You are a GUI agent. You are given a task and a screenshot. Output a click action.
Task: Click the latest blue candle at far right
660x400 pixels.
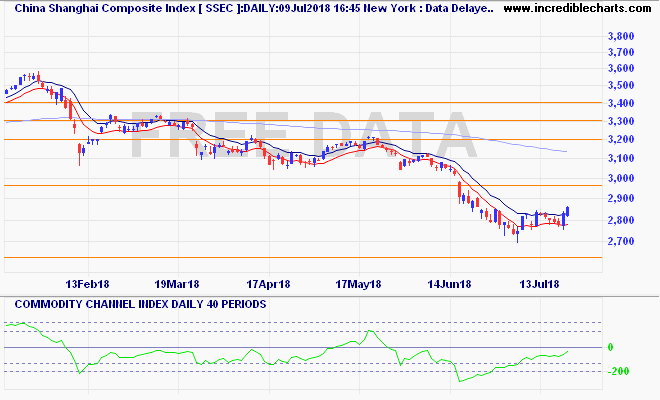tap(567, 214)
